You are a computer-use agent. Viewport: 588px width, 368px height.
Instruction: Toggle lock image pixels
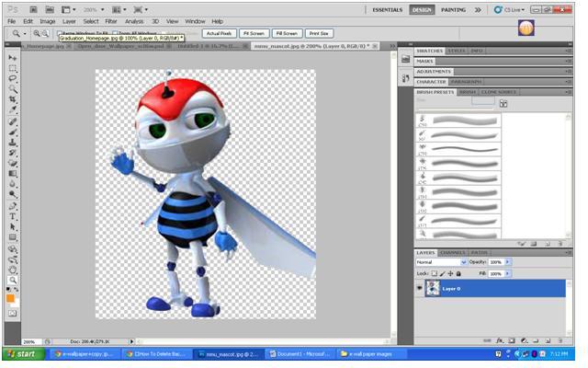(x=443, y=273)
